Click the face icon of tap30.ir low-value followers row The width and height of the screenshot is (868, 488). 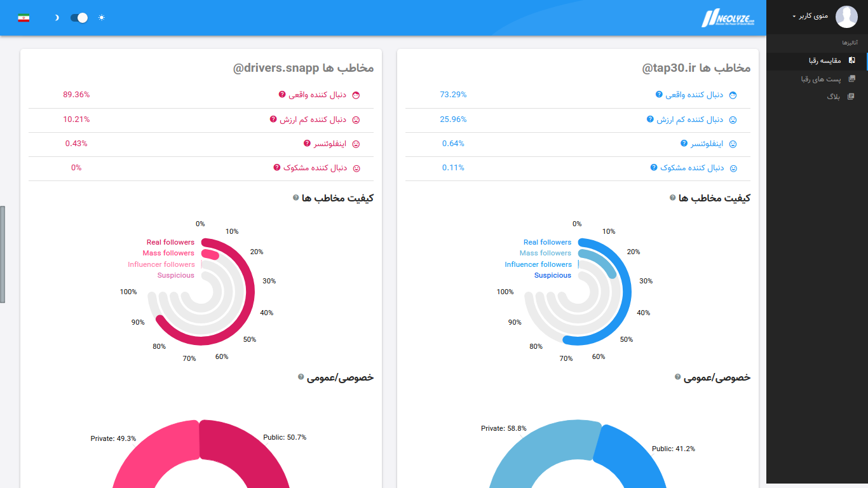pyautogui.click(x=733, y=119)
